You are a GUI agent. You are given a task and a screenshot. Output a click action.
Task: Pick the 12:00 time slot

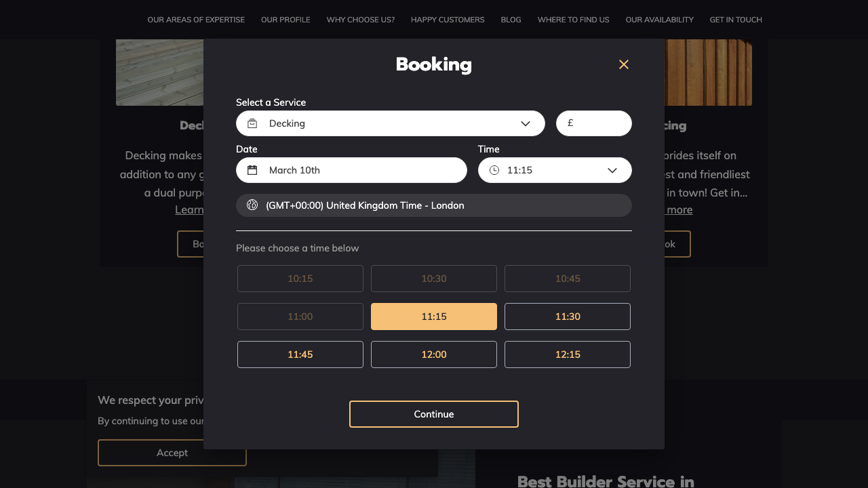[x=434, y=354]
